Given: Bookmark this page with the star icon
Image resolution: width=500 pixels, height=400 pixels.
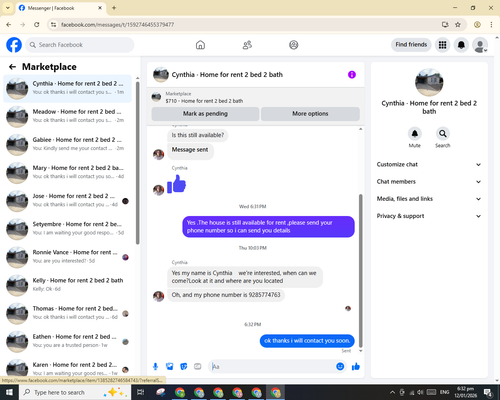Looking at the screenshot, I should (x=458, y=24).
